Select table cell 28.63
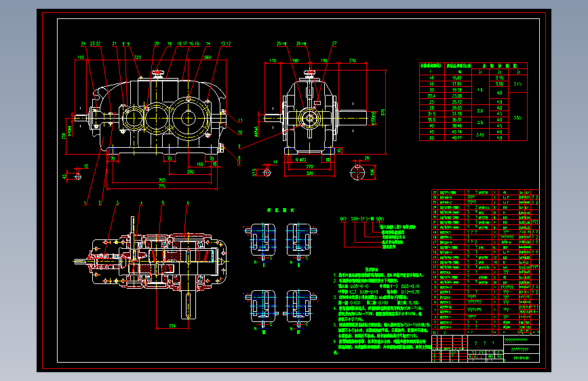Viewport: 588px width, 381px height. pos(456,108)
